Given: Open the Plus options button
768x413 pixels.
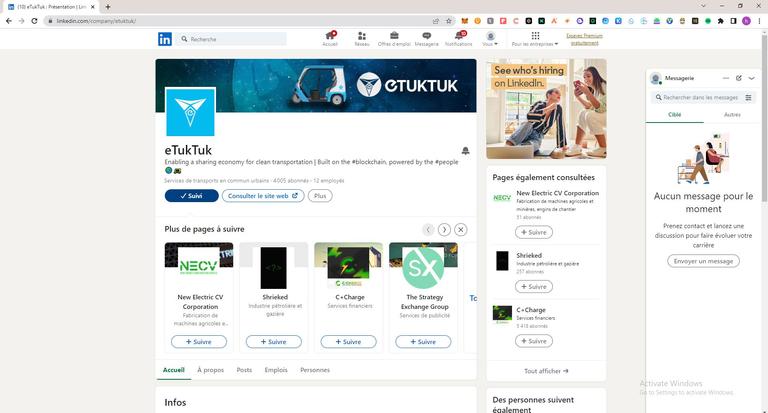Looking at the screenshot, I should [x=320, y=195].
